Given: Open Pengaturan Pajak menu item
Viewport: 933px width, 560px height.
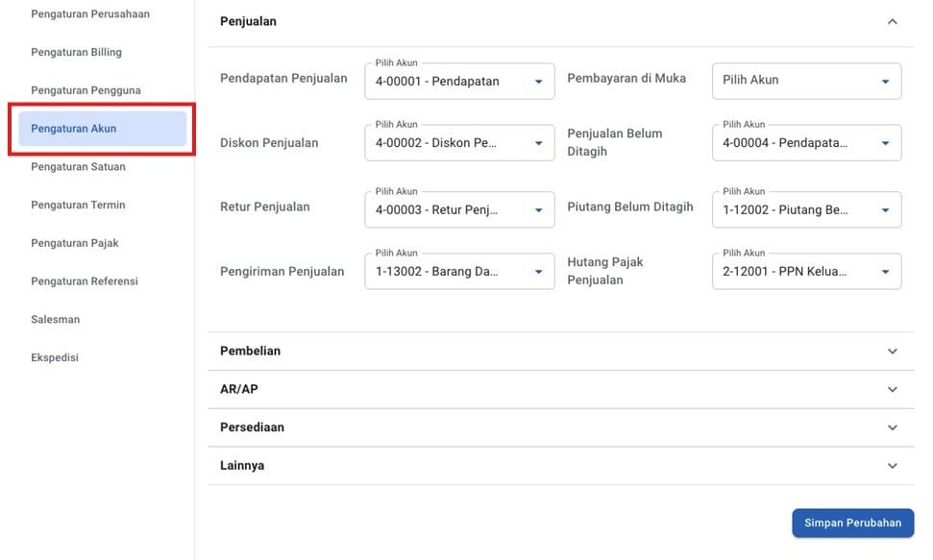Looking at the screenshot, I should [75, 243].
